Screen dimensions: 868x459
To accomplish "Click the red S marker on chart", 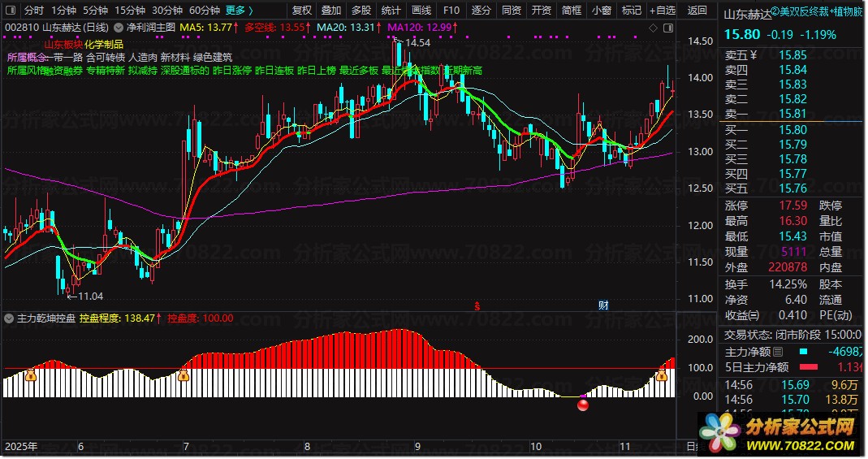I will pyautogui.click(x=477, y=305).
